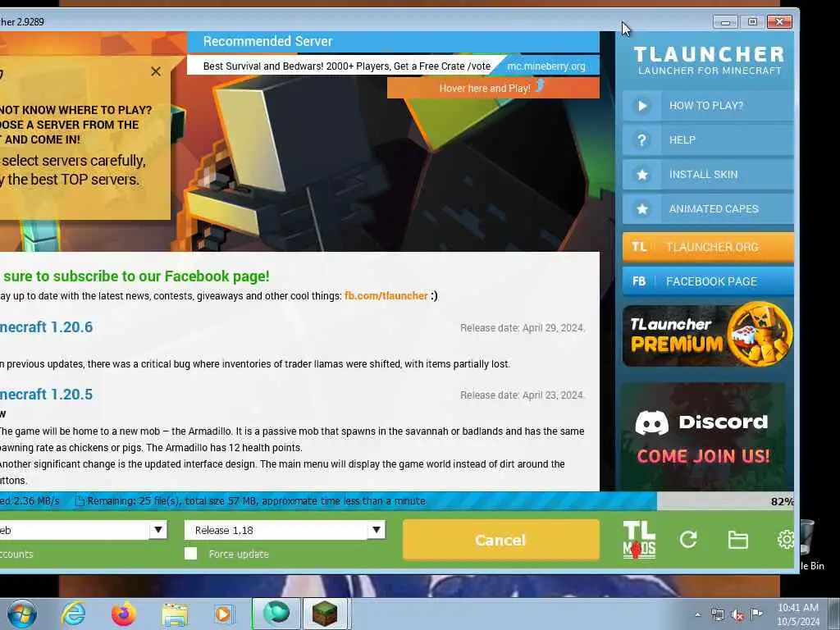Click the HOW TO PLAY? menu button
This screenshot has width=840, height=630.
(x=708, y=106)
